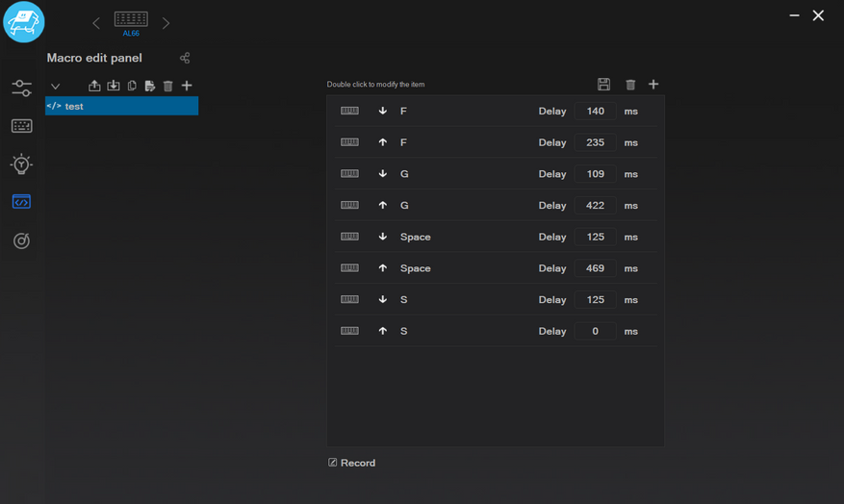Screen dimensions: 844x504
Task: Click the share icon next to Macro edit panel
Action: (185, 58)
